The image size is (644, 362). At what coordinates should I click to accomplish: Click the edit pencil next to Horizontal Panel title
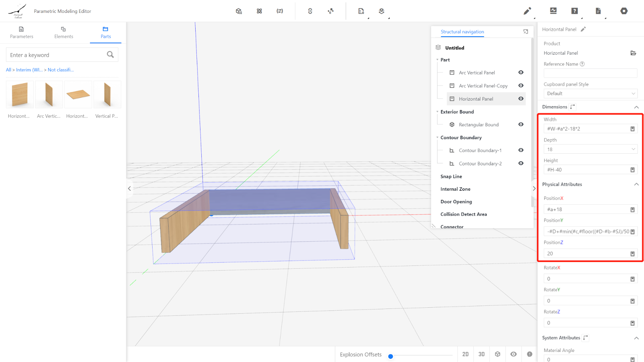click(583, 29)
